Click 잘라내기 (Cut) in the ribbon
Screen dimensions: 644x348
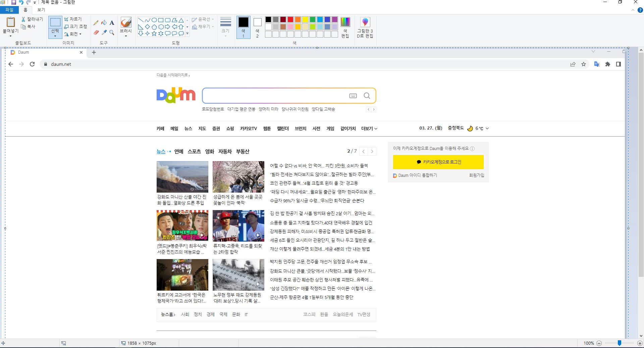(32, 19)
